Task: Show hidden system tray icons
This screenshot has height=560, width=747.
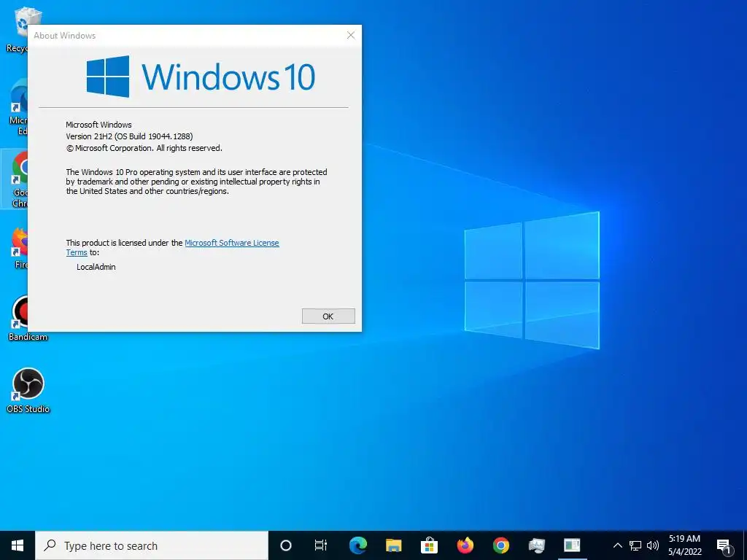Action: 617,545
